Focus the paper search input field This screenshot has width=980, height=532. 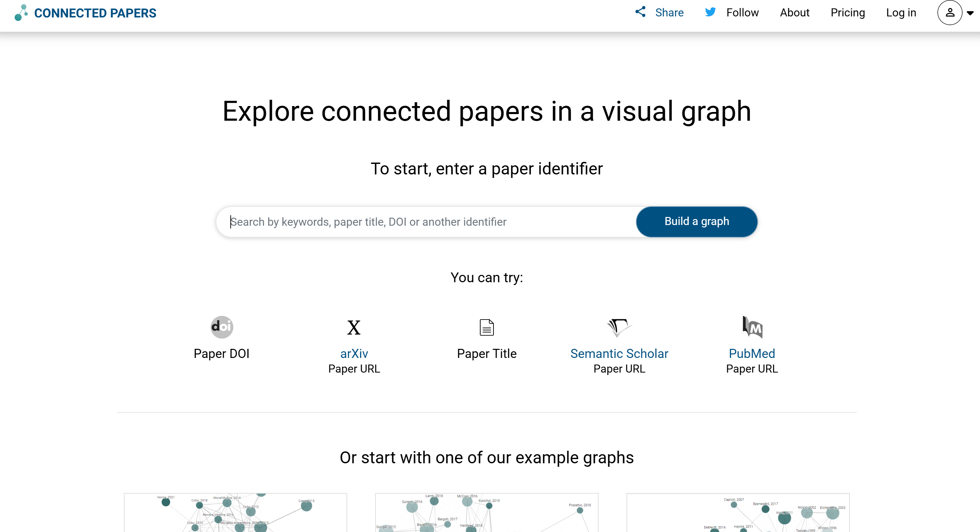(426, 222)
